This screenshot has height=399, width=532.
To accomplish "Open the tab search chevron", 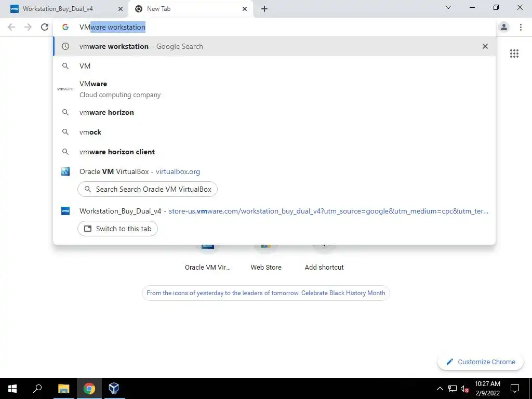I will 448,7.
